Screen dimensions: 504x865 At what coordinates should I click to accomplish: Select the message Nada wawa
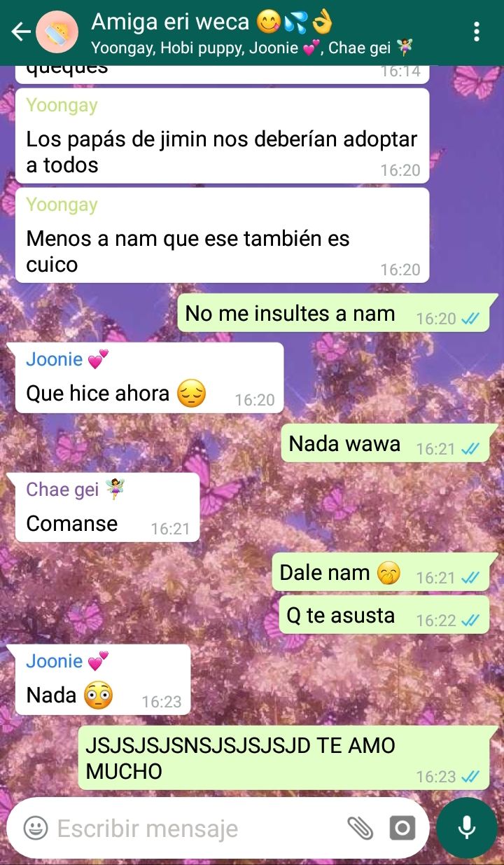(385, 444)
